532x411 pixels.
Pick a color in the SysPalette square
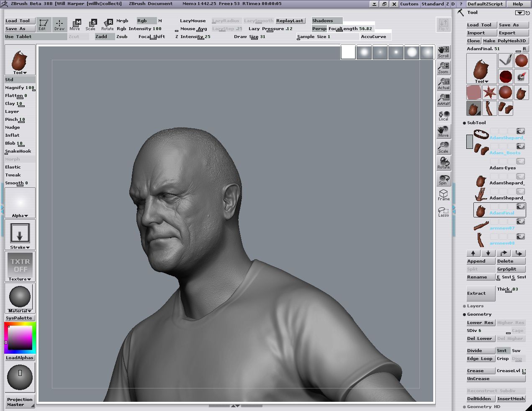20,338
